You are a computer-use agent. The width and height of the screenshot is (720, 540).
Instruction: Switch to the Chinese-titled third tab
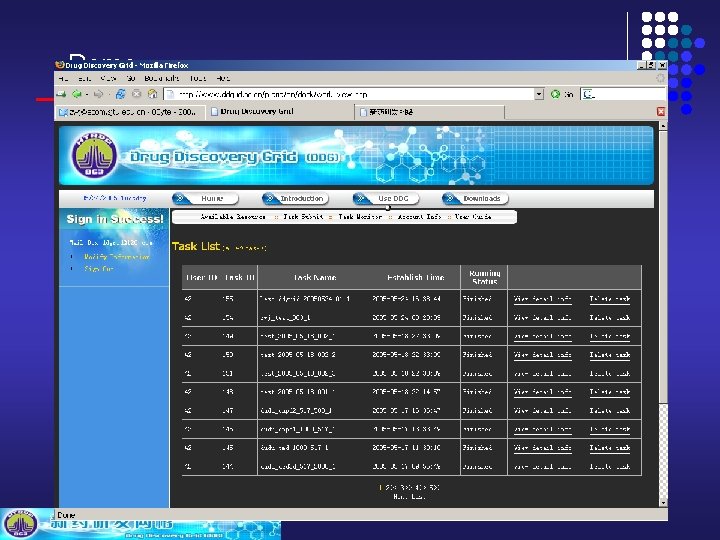click(430, 112)
